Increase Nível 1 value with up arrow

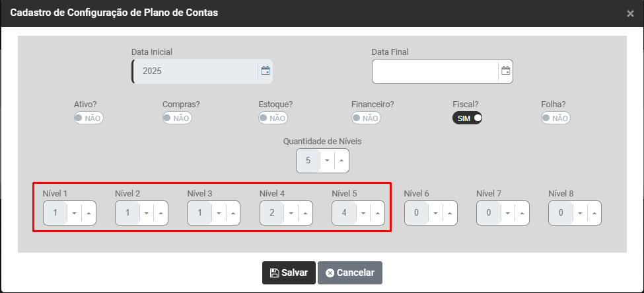[x=89, y=213]
